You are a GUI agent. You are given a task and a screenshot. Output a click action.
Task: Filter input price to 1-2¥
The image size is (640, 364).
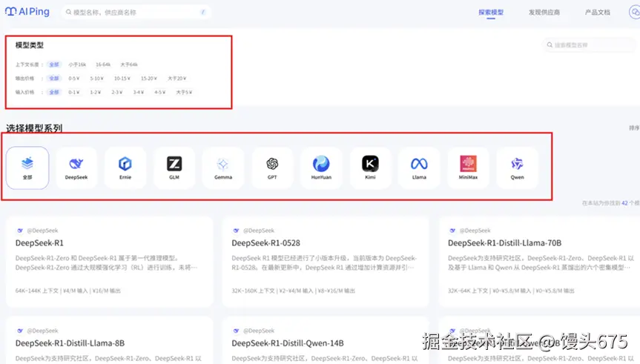96,92
